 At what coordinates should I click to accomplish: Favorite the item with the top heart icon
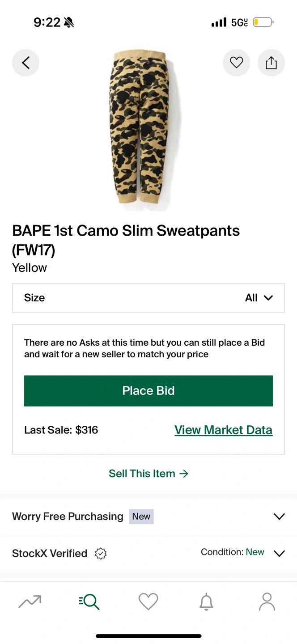pyautogui.click(x=236, y=63)
